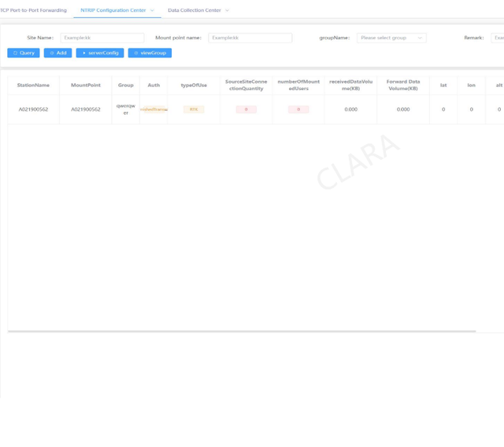Screen dimensions: 504x447
Task: Click the SourceSiteConnectionQuantity 0 badge
Action: coord(246,109)
